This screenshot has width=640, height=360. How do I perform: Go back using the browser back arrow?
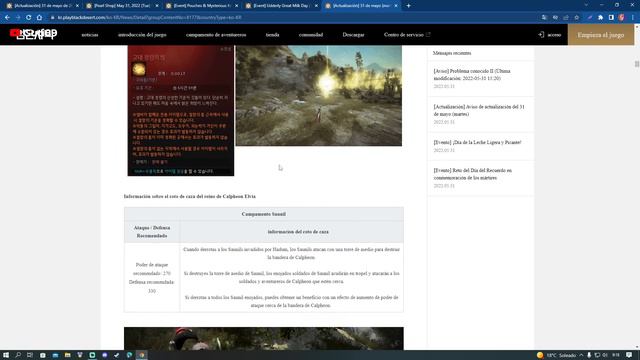coord(7,18)
